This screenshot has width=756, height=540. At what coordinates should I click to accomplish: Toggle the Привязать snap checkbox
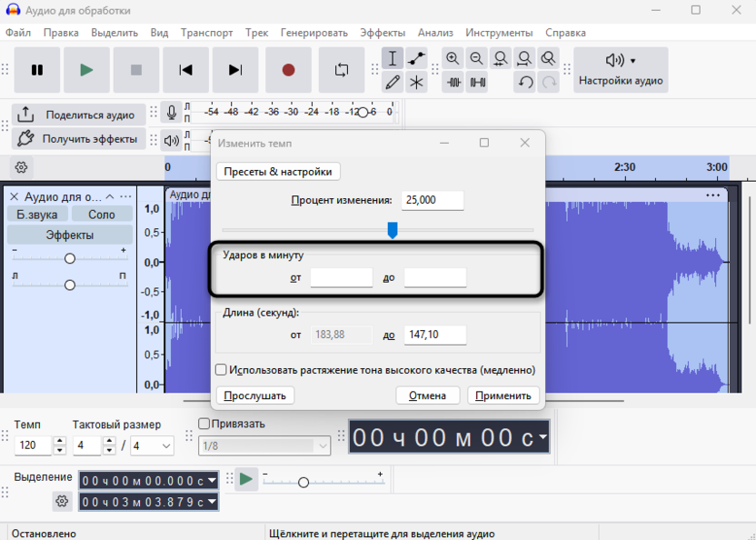click(x=204, y=424)
